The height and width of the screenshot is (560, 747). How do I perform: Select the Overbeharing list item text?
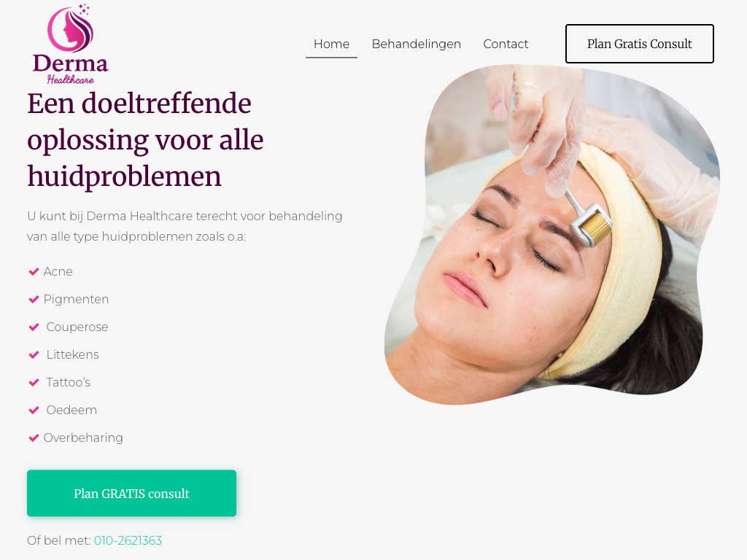(x=83, y=437)
